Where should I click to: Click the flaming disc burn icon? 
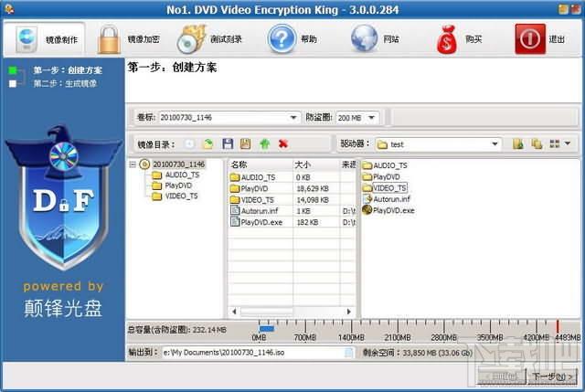click(x=191, y=39)
